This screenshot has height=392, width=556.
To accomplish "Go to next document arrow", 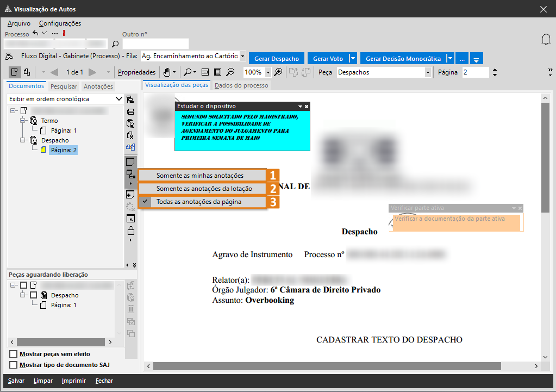I will [92, 72].
